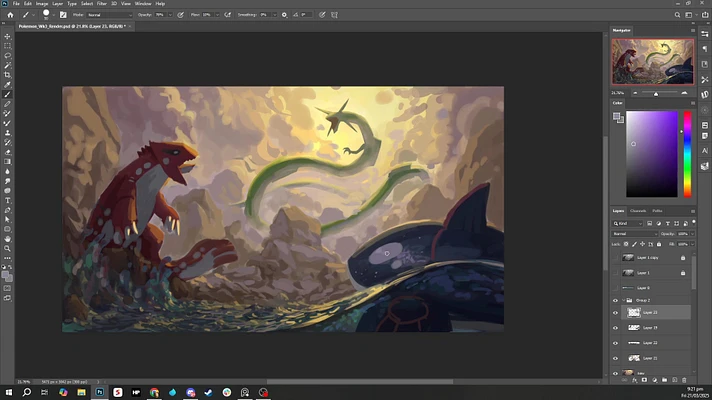Open the brush preset picker arrow
This screenshot has height=400, width=712.
tap(54, 15)
